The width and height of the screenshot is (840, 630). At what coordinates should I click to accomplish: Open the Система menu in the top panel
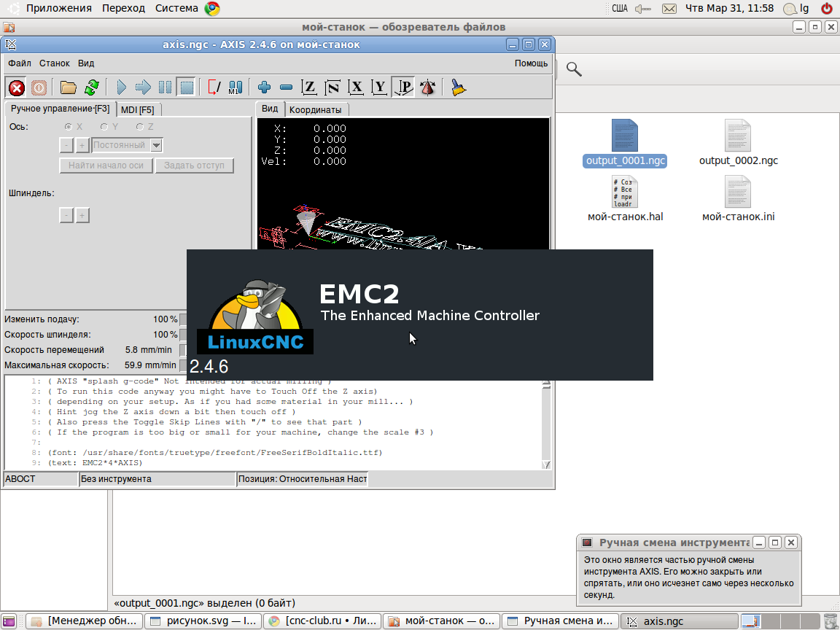[x=176, y=9]
